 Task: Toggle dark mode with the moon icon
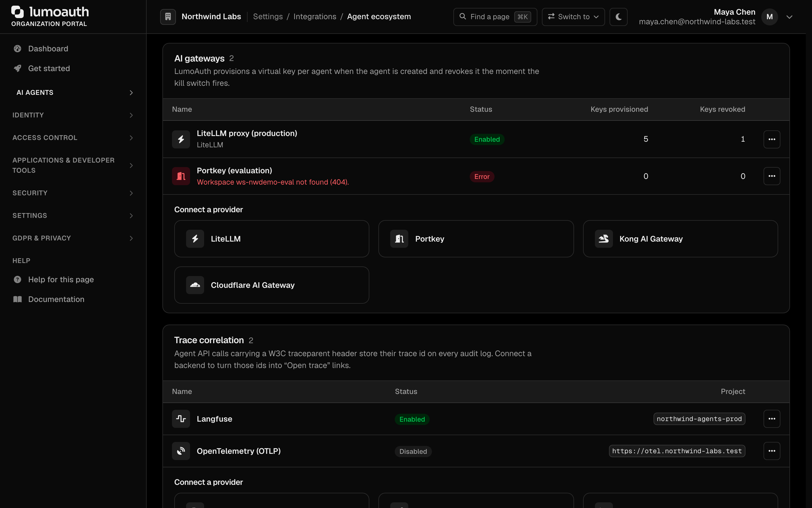pyautogui.click(x=618, y=17)
